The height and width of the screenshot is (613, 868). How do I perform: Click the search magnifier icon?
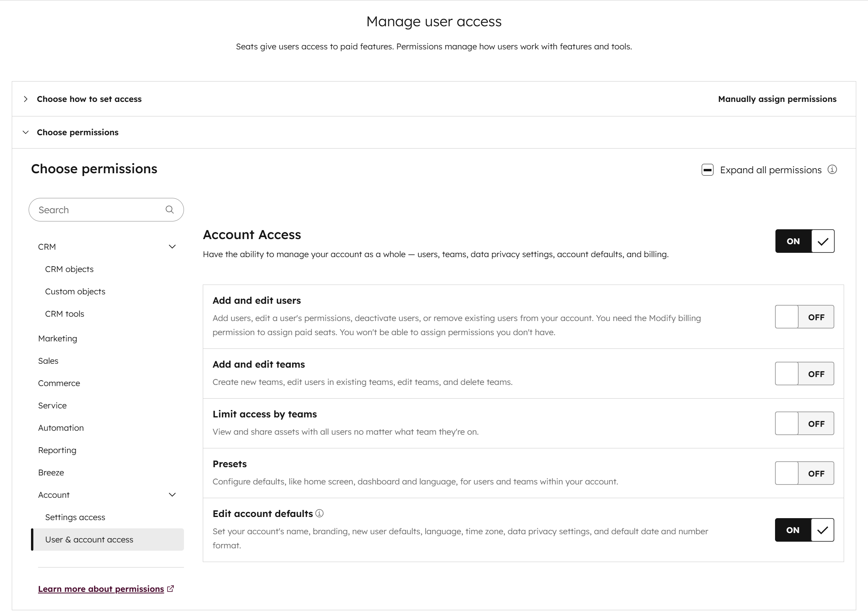(x=169, y=210)
